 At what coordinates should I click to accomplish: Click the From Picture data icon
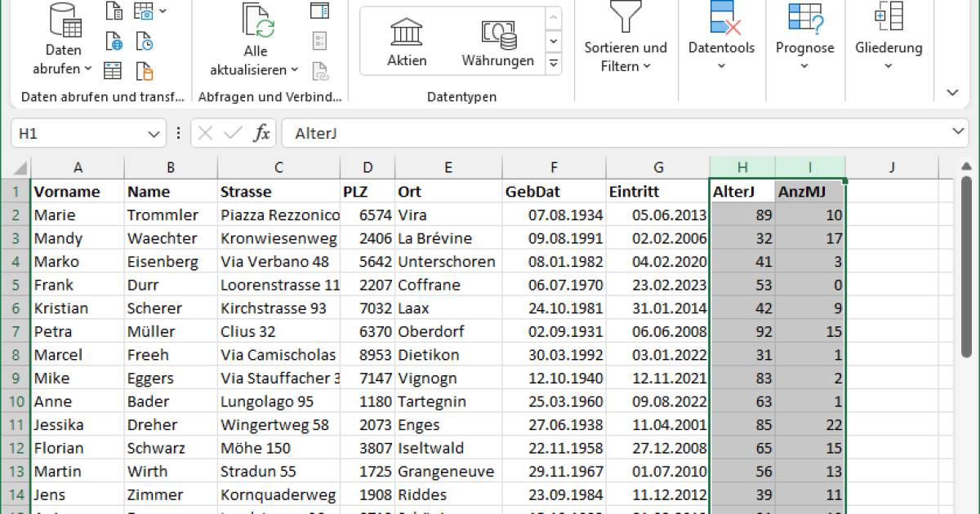click(x=145, y=11)
